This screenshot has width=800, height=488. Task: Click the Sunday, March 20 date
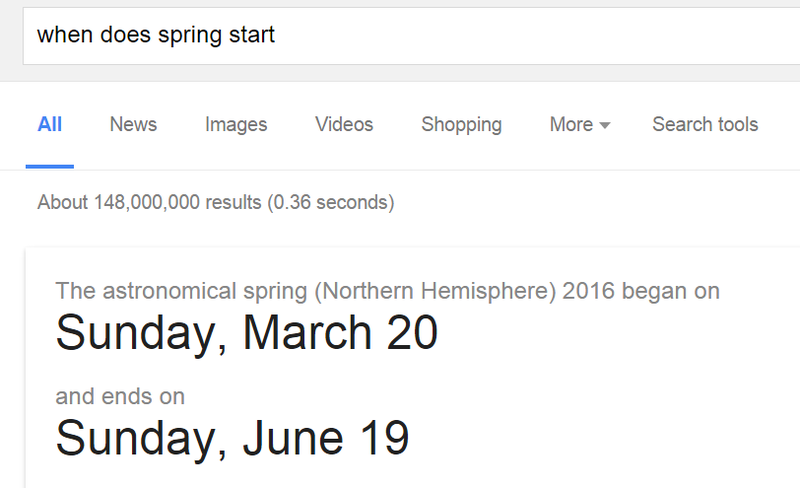click(246, 333)
